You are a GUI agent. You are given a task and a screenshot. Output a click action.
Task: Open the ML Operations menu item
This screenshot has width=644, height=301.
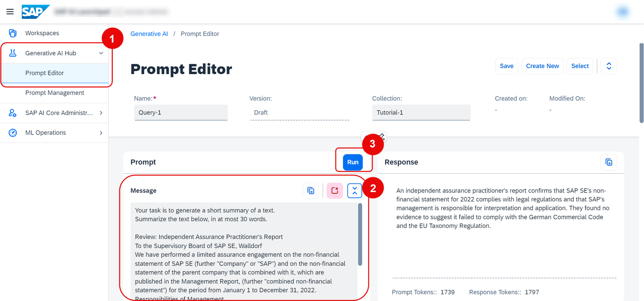coord(54,133)
